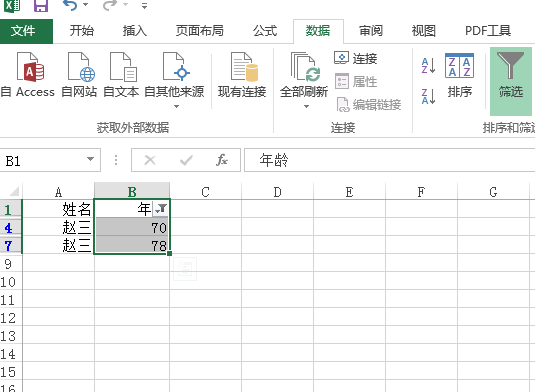Select cell with value 70
Screen dimensions: 535x392
tap(132, 227)
